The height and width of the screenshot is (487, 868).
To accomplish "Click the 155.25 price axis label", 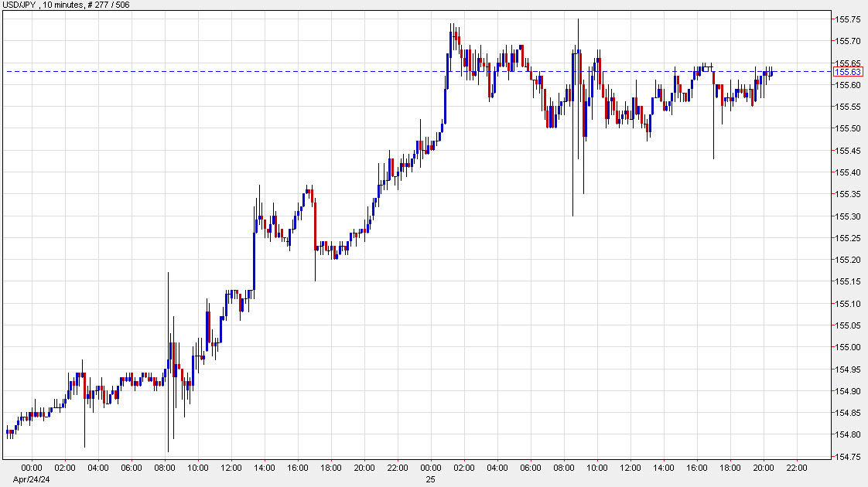I will [x=848, y=238].
